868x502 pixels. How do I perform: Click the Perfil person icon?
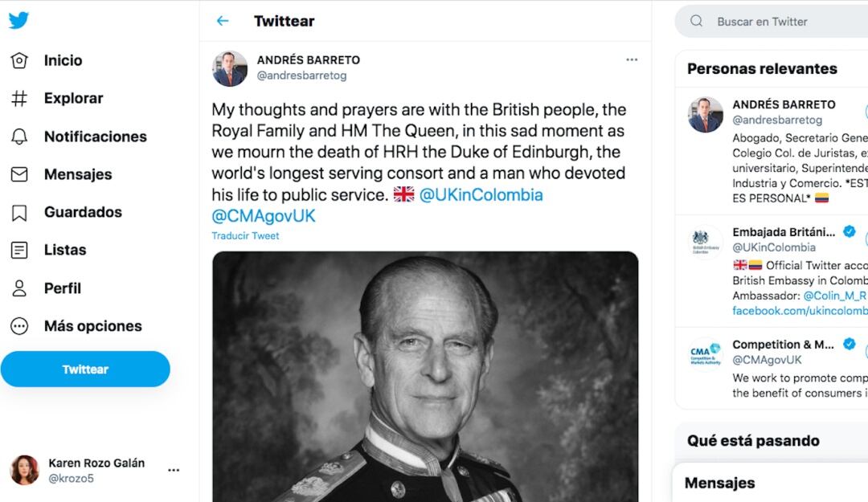pyautogui.click(x=19, y=288)
